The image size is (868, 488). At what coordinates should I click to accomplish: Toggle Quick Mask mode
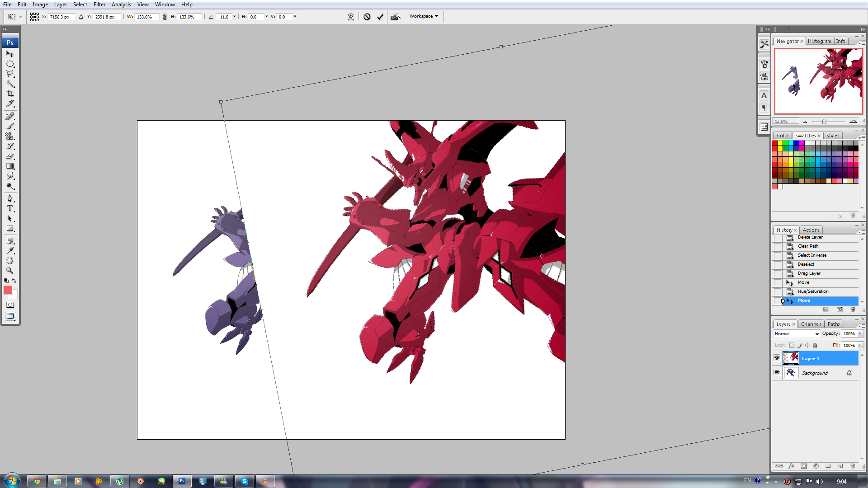tap(10, 305)
